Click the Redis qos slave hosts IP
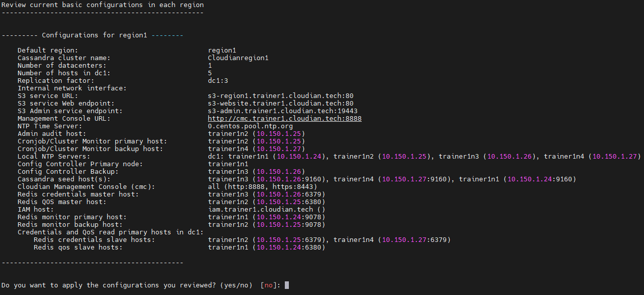644x295 pixels. 279,248
